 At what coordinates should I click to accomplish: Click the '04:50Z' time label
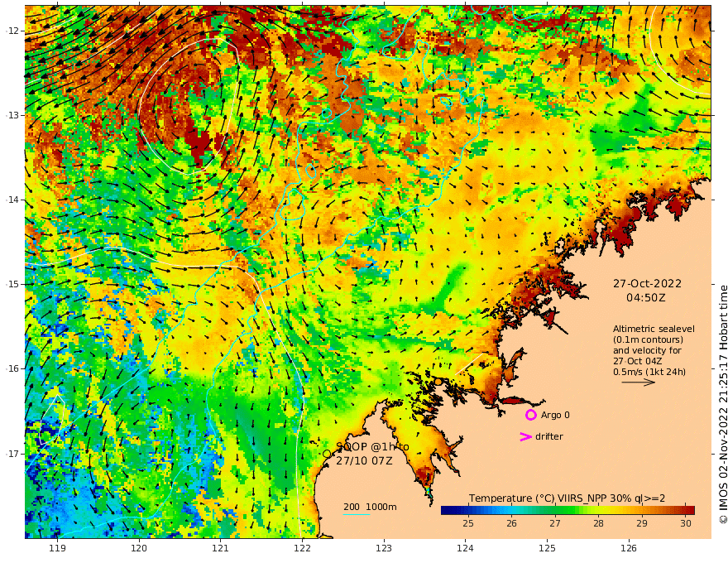[646, 298]
